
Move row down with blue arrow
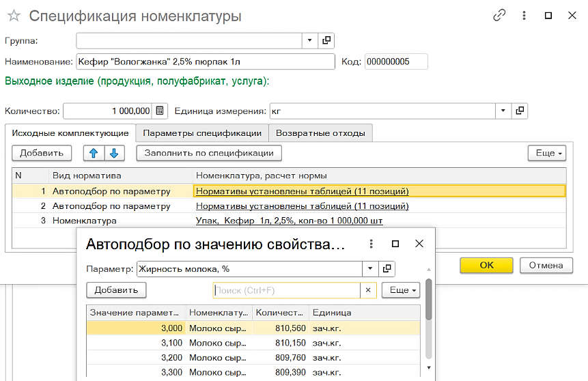[x=114, y=153]
